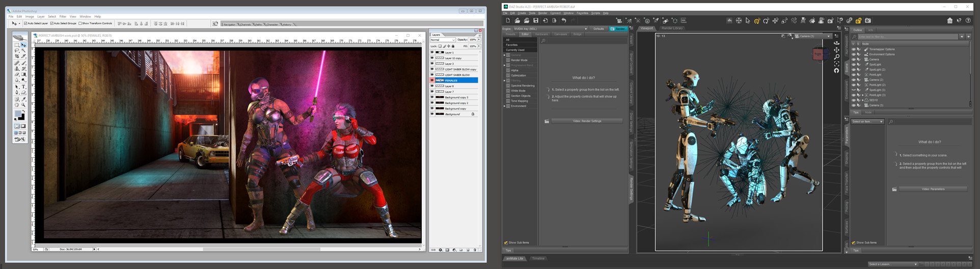The width and height of the screenshot is (980, 269).
Task: Click Jump to ImageReady icon in toolbox
Action: [19, 139]
